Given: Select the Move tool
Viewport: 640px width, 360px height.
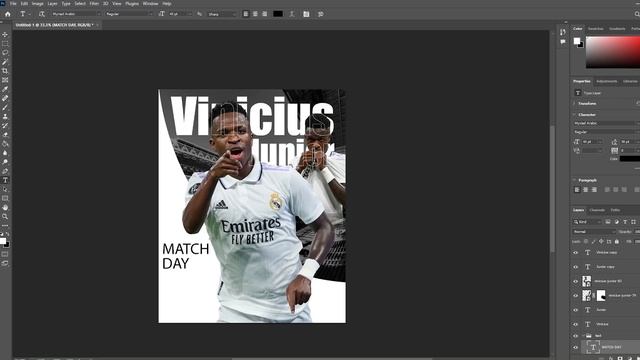Looking at the screenshot, I should click(5, 35).
